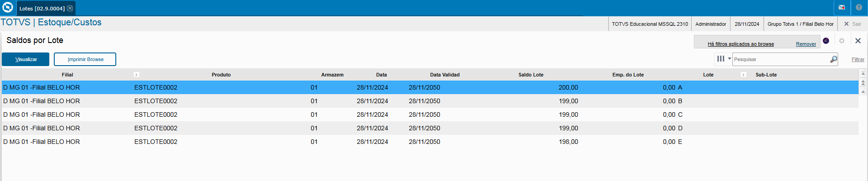Expand arrow beside Lote column header
The image size is (868, 181).
(x=744, y=75)
